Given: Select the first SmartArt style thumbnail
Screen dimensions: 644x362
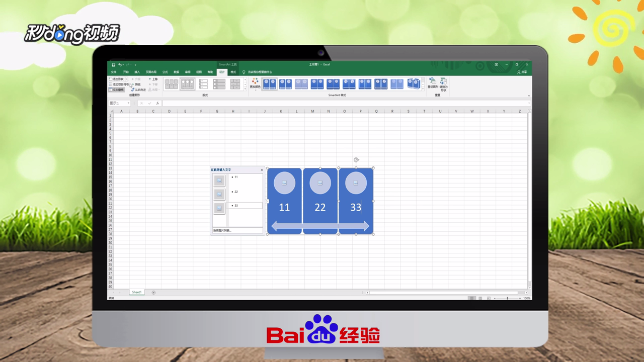Looking at the screenshot, I should pyautogui.click(x=270, y=84).
